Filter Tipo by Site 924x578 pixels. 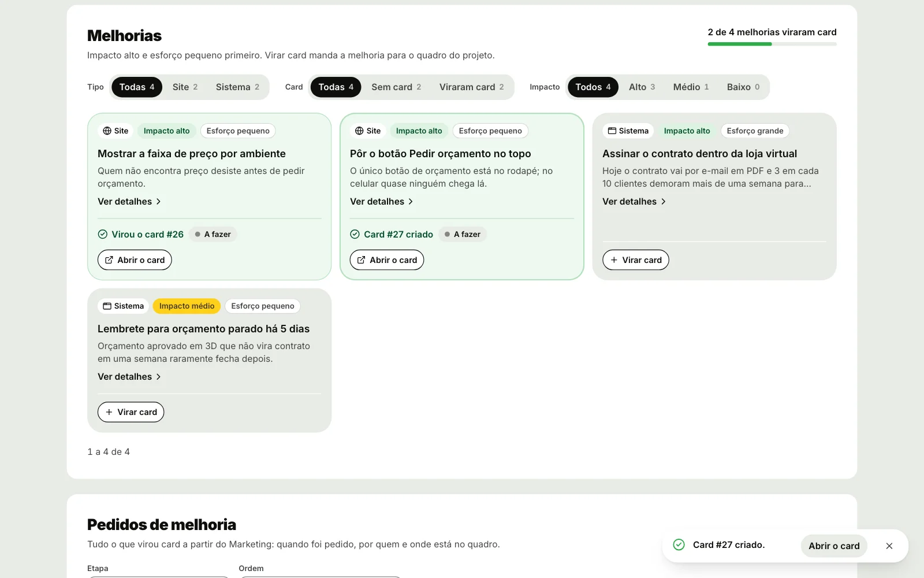tap(185, 87)
